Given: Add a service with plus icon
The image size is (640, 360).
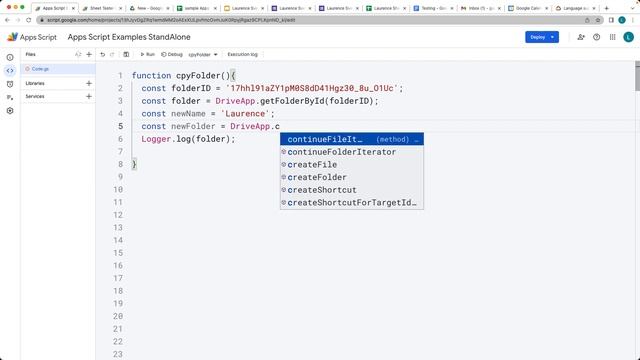Looking at the screenshot, I should coord(89,96).
